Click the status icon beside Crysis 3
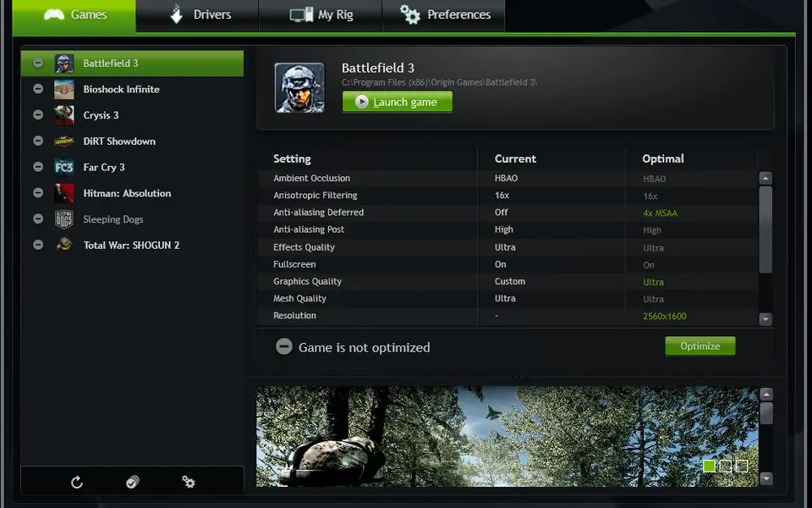The width and height of the screenshot is (812, 508). click(x=38, y=114)
